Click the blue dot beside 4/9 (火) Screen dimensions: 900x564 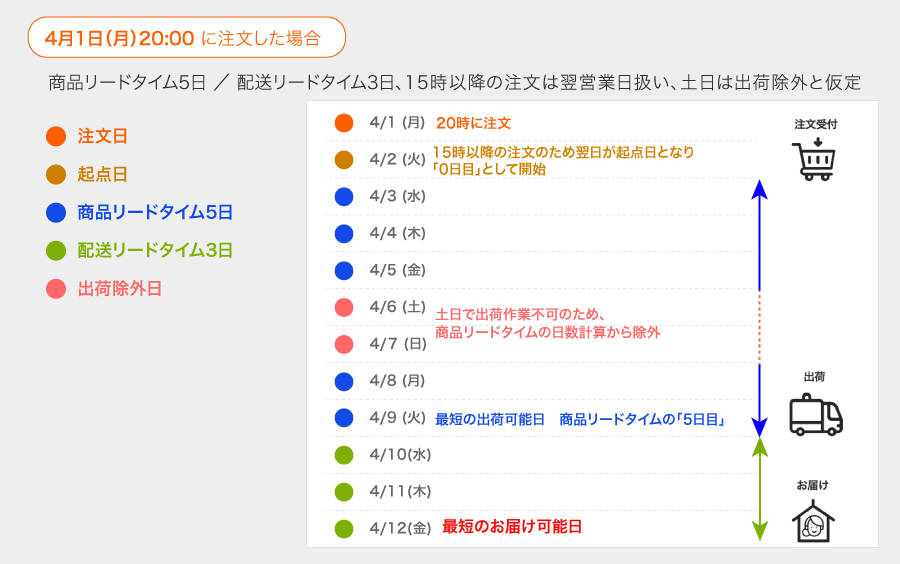pos(344,418)
